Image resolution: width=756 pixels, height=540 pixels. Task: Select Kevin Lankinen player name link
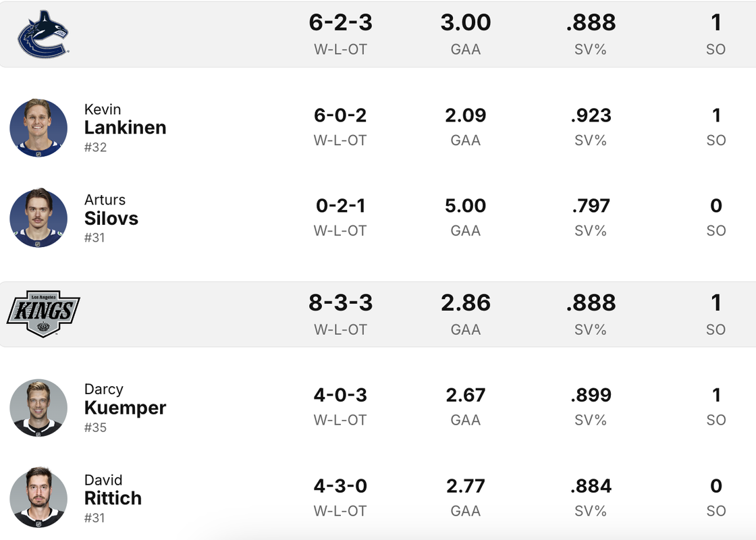(x=125, y=119)
